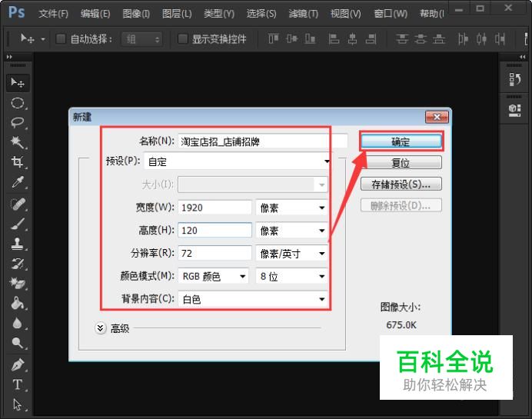Select the Eraser tool
Viewport: 532px width, 419px height.
[18, 283]
